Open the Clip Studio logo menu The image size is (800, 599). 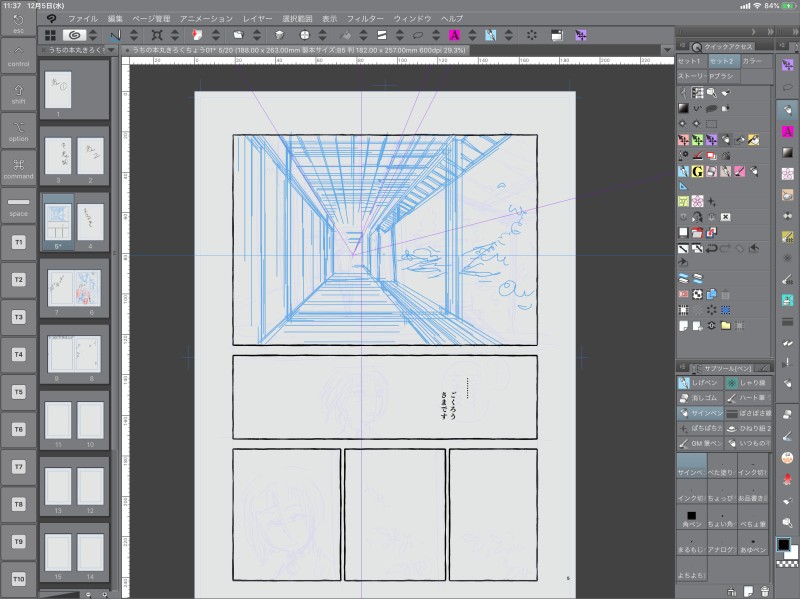pos(51,19)
